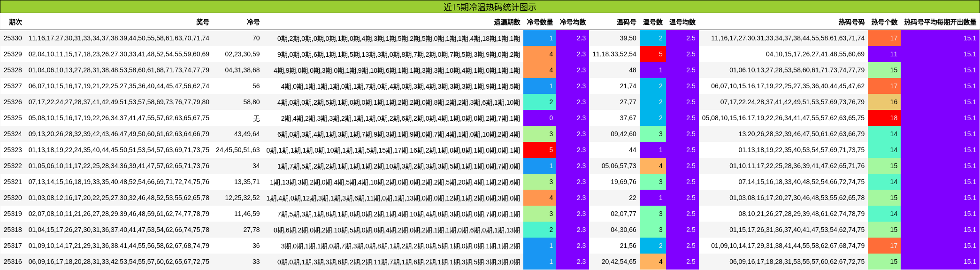Select red hot count 18 in row 25325
Screen dimensions: 980x270
(x=884, y=118)
